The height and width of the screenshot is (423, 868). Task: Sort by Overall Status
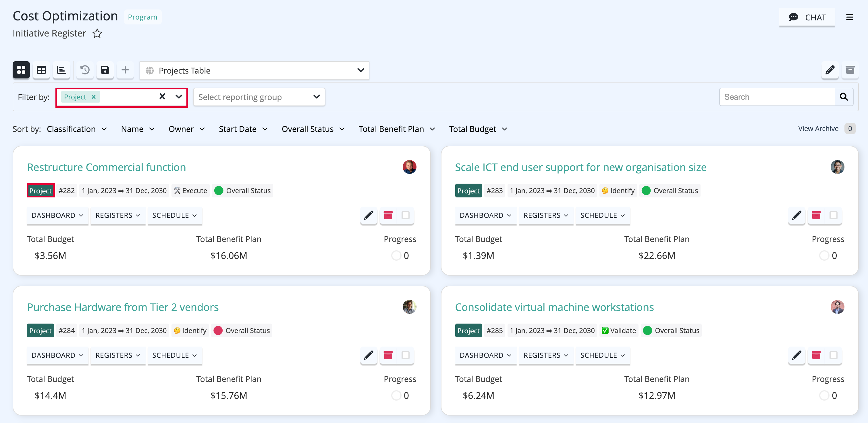(x=313, y=129)
